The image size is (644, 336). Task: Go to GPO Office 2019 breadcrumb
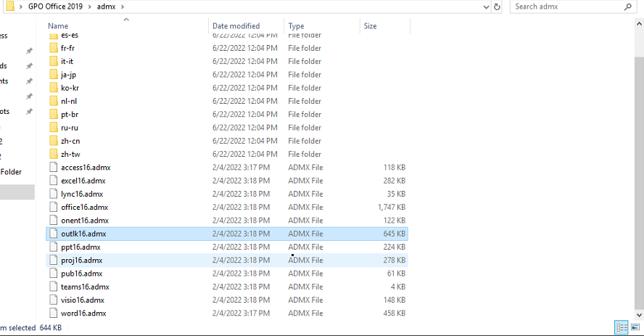tap(55, 7)
